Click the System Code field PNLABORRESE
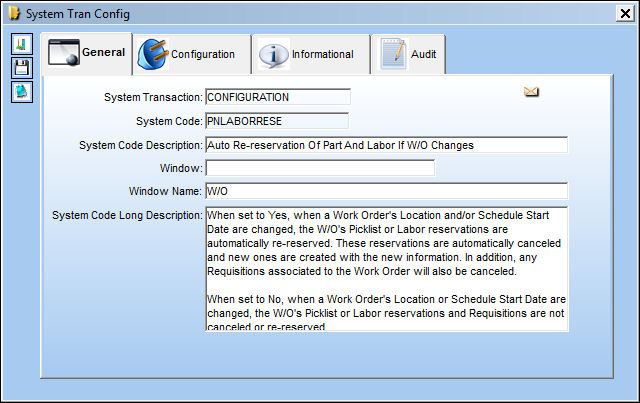Image resolution: width=640 pixels, height=403 pixels. 277,121
